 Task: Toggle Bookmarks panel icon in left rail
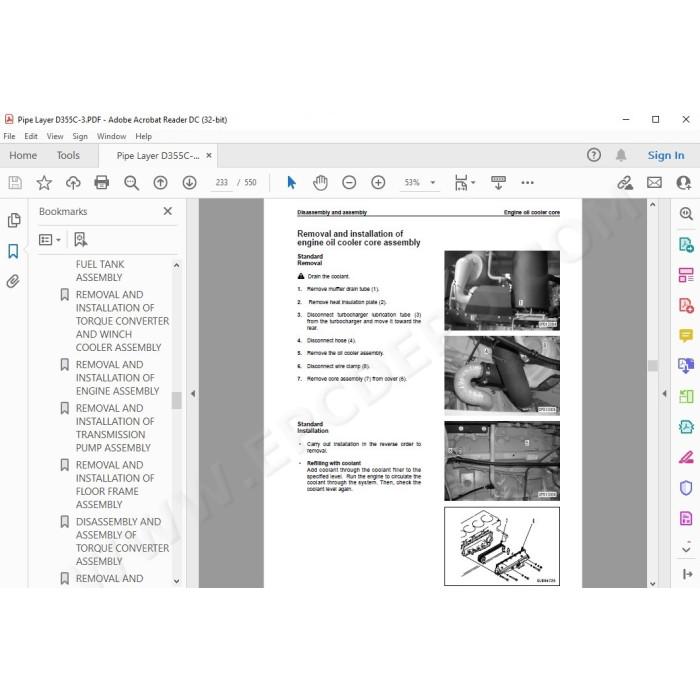[x=13, y=251]
